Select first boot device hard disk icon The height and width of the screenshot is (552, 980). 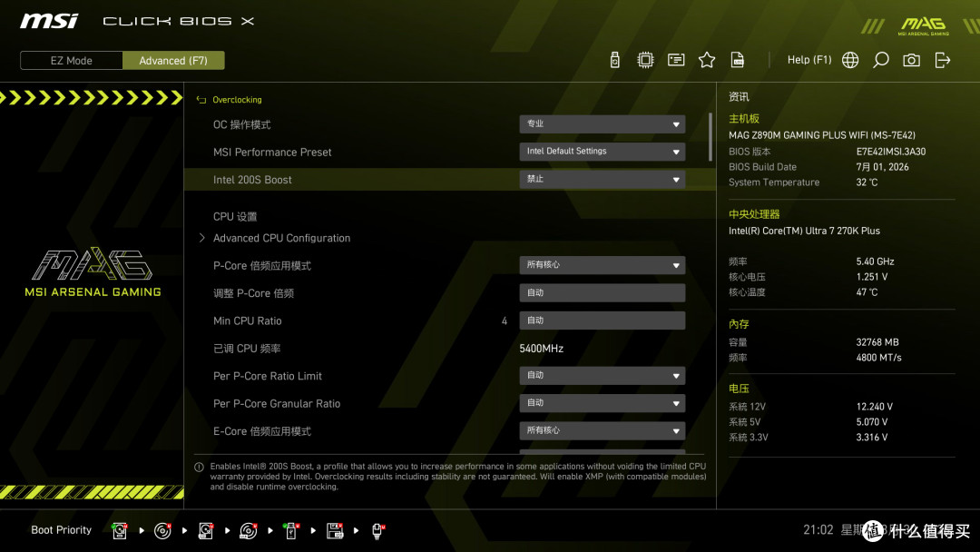click(x=120, y=531)
